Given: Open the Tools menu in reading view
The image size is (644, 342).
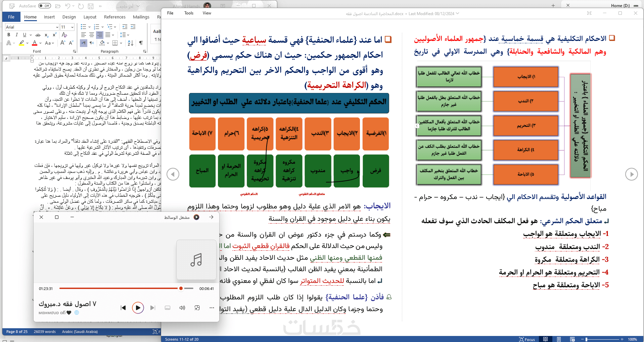Looking at the screenshot, I should coord(189,13).
